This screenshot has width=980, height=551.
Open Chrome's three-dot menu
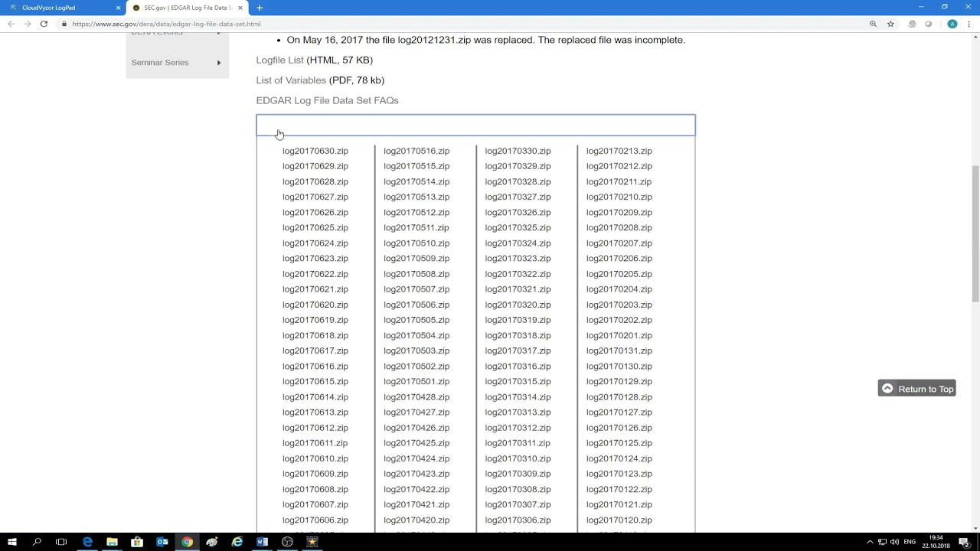pos(969,24)
